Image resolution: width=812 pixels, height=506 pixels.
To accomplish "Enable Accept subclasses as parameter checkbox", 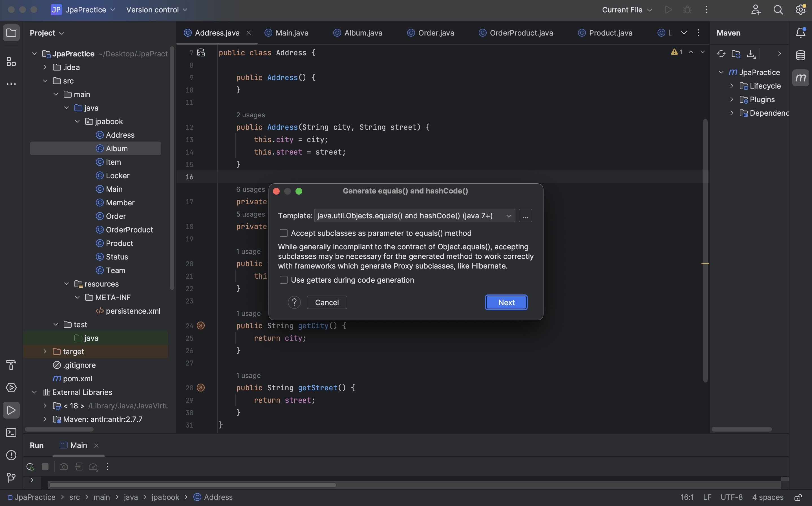I will [284, 233].
